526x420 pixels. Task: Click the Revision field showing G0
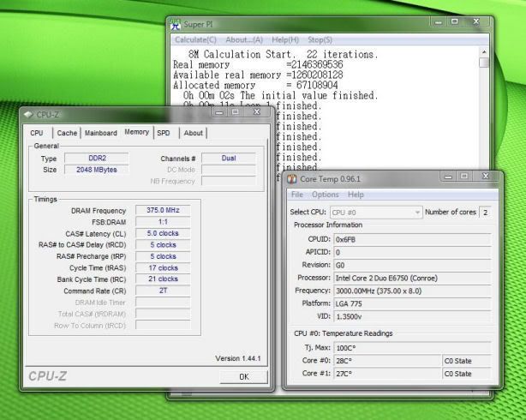click(x=412, y=265)
